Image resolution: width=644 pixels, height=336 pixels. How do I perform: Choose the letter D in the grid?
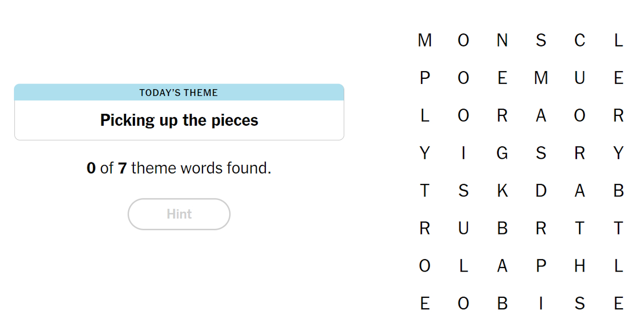click(541, 191)
